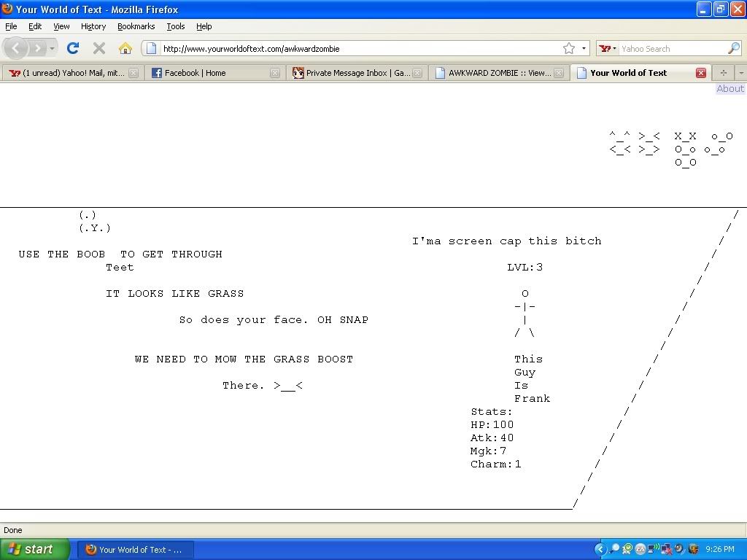The image size is (747, 560).
Task: Click the Forward navigation arrow
Action: 36,48
